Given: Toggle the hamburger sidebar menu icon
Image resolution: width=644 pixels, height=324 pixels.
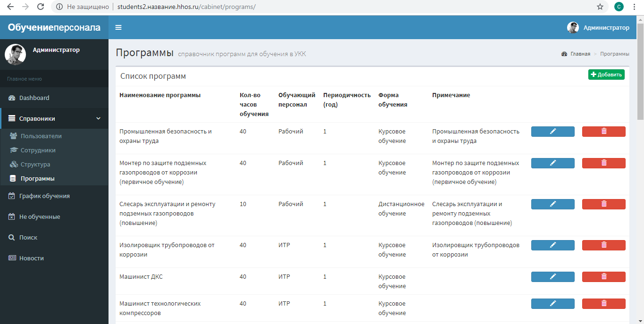Looking at the screenshot, I should [x=118, y=27].
